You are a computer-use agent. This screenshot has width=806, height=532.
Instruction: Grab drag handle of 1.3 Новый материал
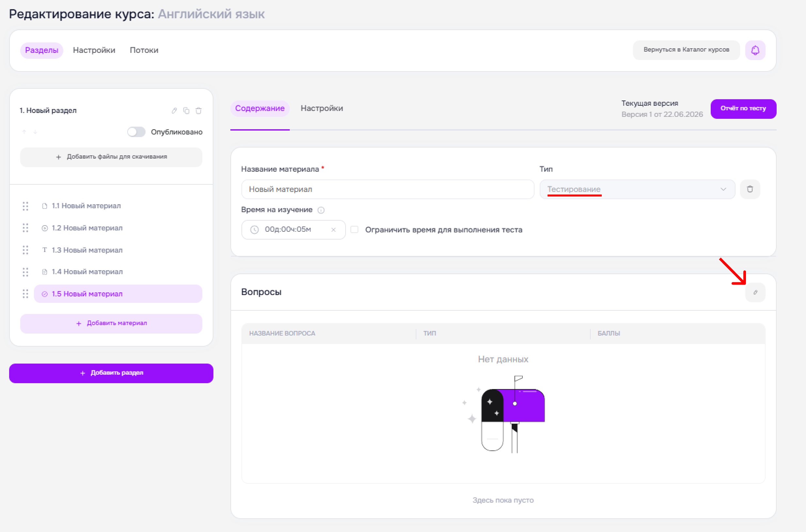click(25, 250)
